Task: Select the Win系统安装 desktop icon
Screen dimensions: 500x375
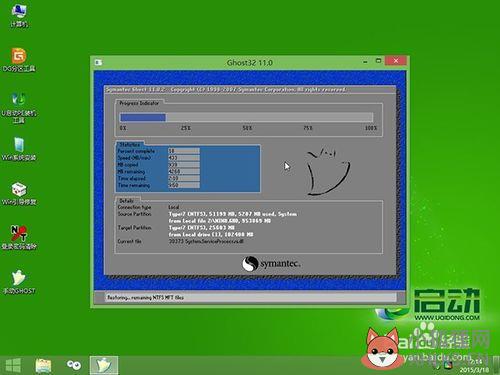Action: pos(19,149)
